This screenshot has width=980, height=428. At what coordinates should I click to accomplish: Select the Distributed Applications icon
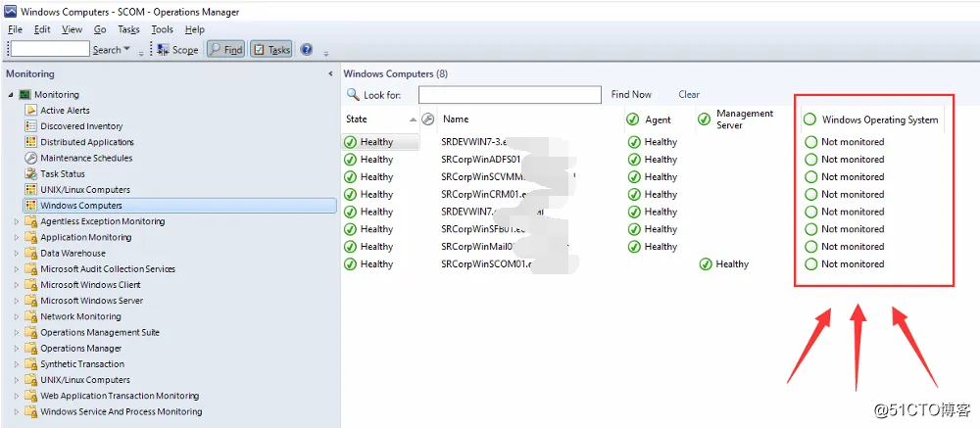30,142
